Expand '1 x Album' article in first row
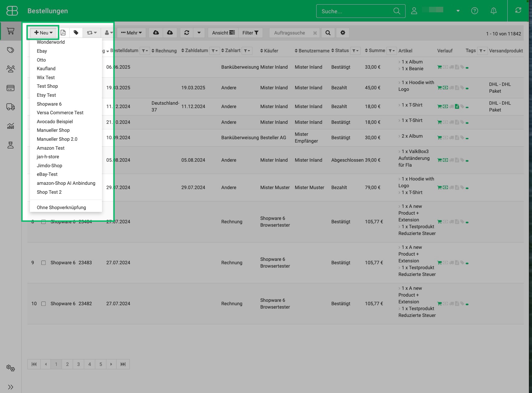The image size is (532, 393). [411, 62]
